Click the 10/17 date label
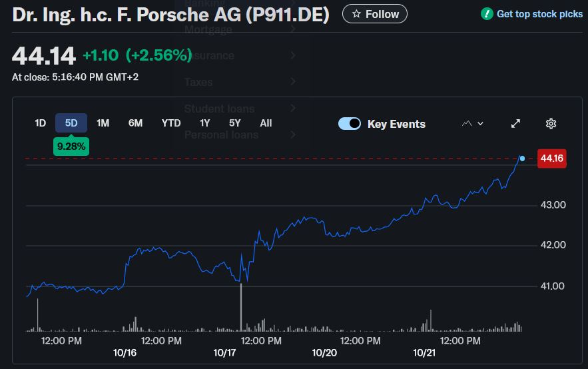This screenshot has height=369, width=588. click(224, 353)
